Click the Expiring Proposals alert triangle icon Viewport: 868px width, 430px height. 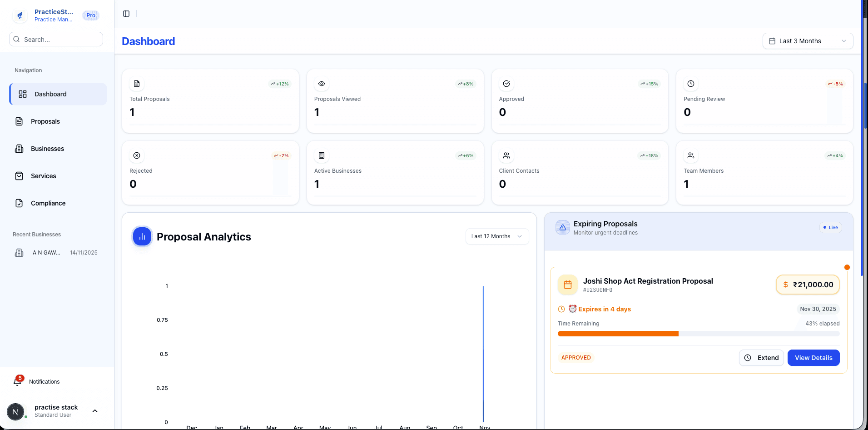pyautogui.click(x=562, y=227)
